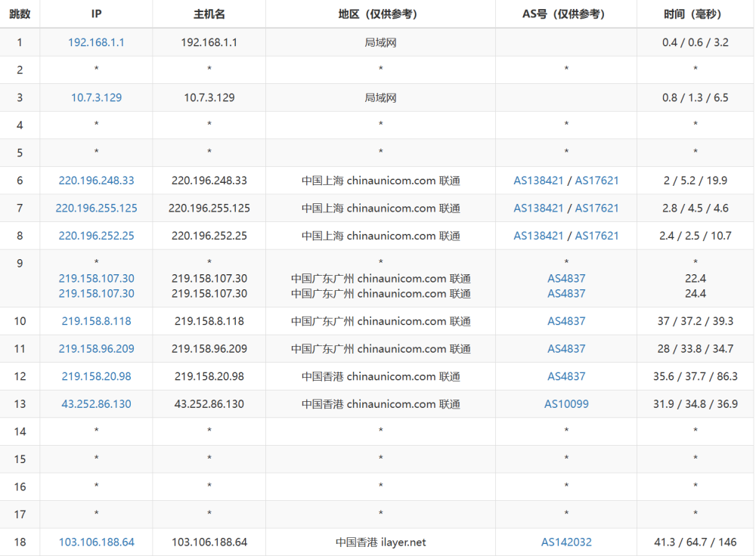
Task: Select the 220.196.252.25 link on hop 8
Action: (x=96, y=235)
